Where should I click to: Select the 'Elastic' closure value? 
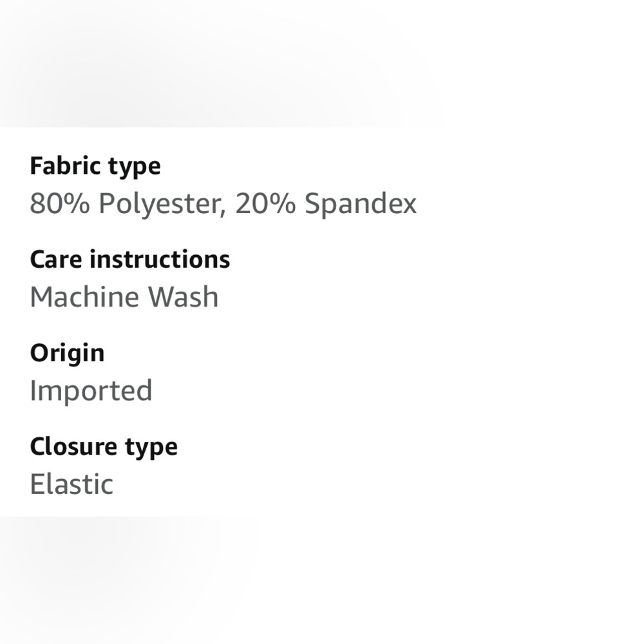(x=71, y=484)
